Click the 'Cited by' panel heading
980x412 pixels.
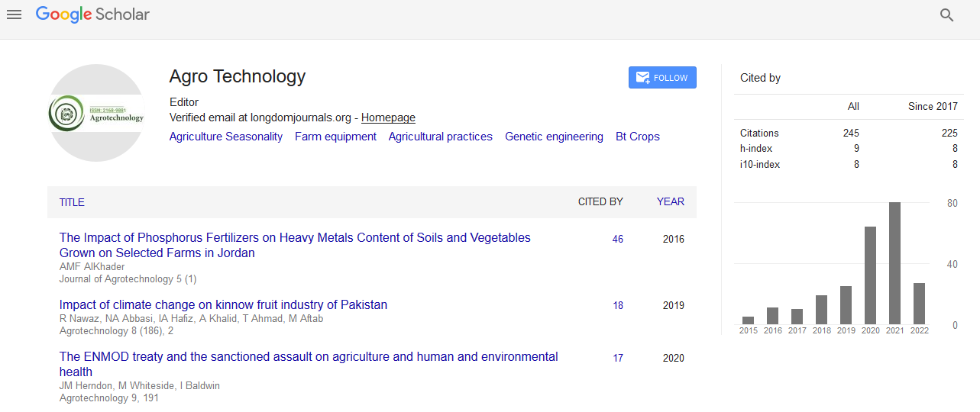pyautogui.click(x=760, y=78)
